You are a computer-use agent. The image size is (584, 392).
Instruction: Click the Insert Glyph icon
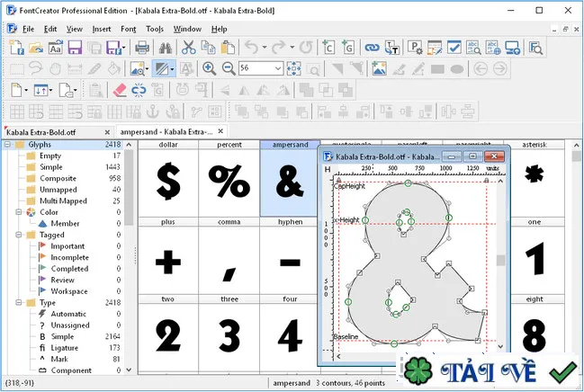point(347,48)
